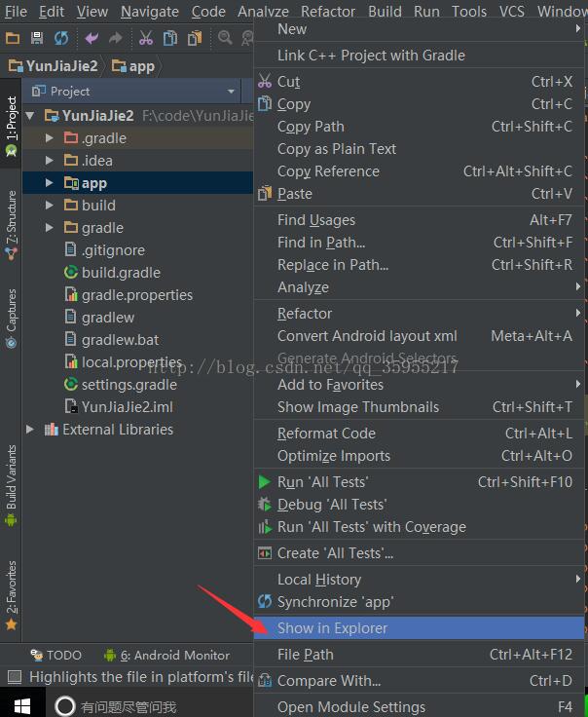Choose Synchronize 'app' entry

[x=419, y=602]
